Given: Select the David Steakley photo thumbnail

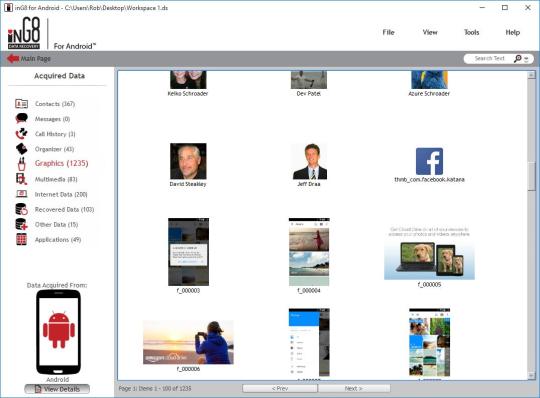Looking at the screenshot, I should [x=188, y=161].
